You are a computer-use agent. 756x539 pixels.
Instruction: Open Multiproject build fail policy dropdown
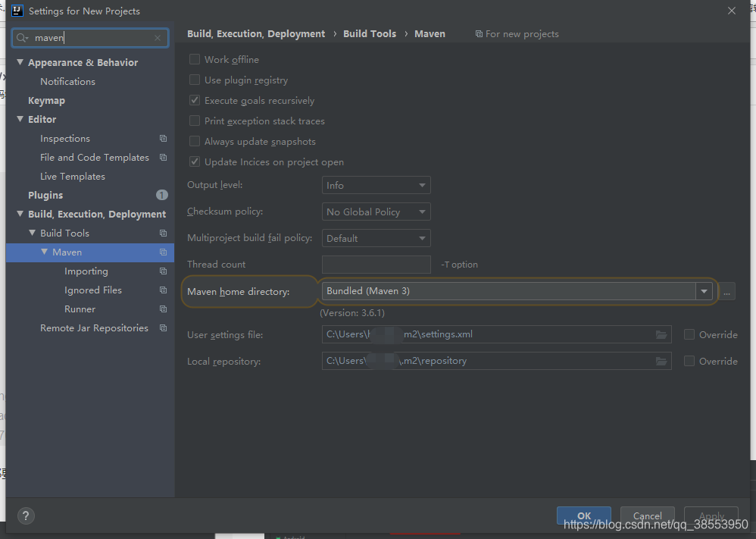pos(376,238)
